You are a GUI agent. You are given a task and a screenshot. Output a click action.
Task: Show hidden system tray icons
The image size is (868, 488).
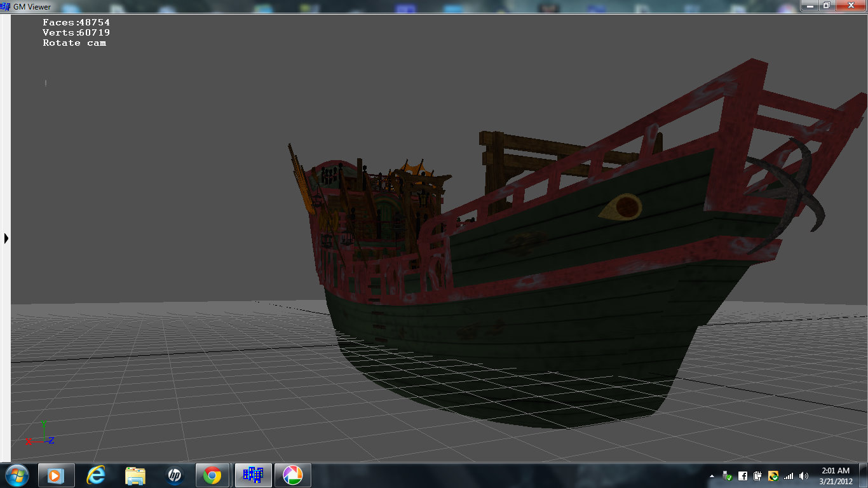click(712, 476)
